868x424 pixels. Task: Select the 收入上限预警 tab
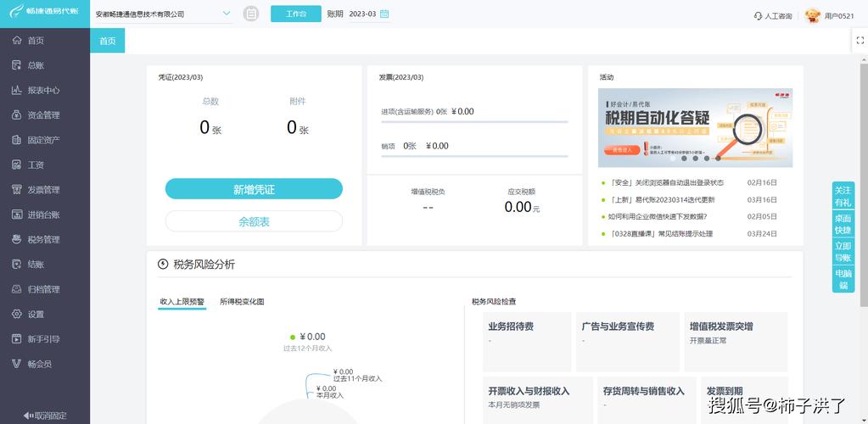182,302
